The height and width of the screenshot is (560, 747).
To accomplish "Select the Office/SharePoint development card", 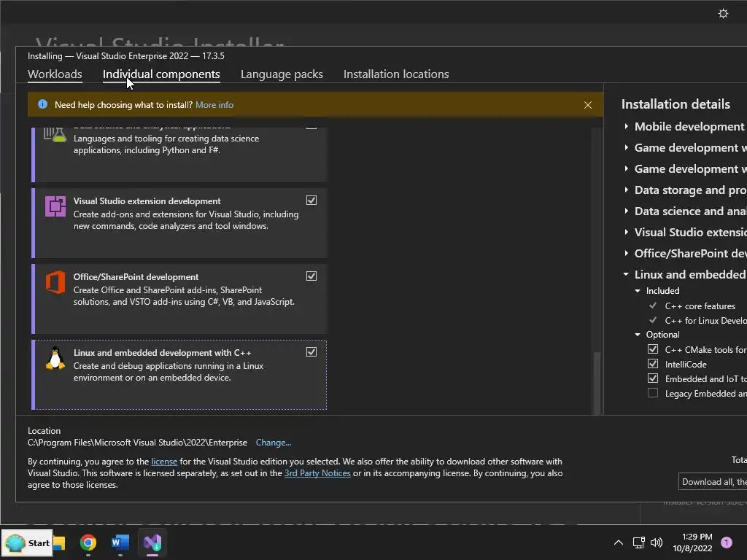I will [179, 299].
